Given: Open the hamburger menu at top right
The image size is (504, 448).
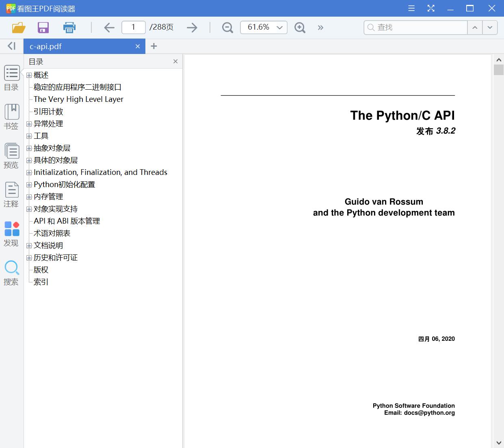Looking at the screenshot, I should point(411,8).
